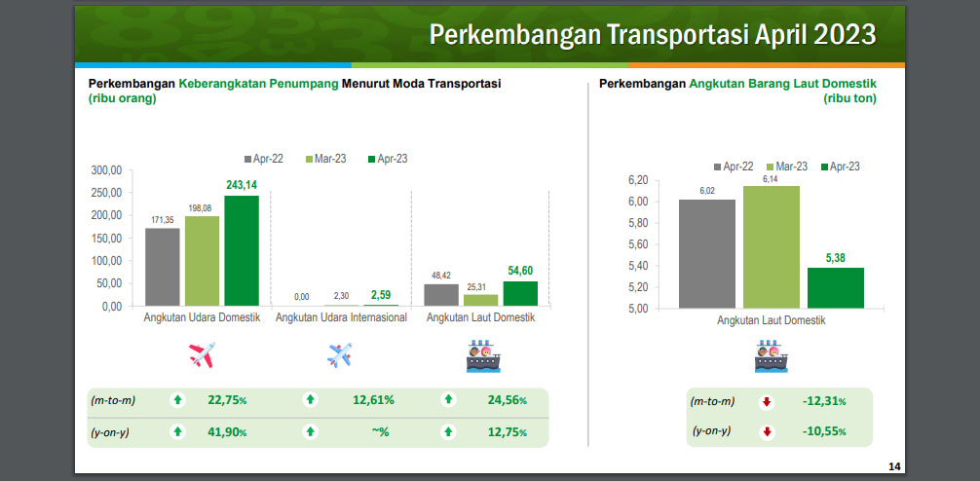980x481 pixels.
Task: Click the 22,75% m-to-m value
Action: coord(228,400)
